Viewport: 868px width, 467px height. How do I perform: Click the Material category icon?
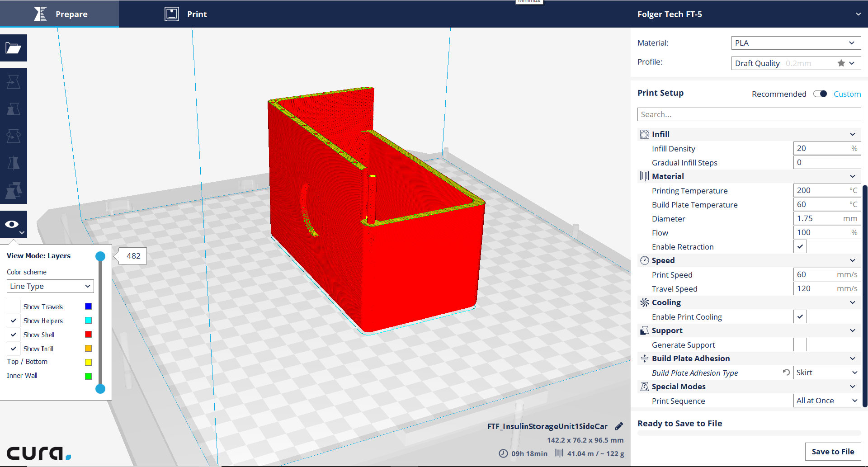pos(644,176)
